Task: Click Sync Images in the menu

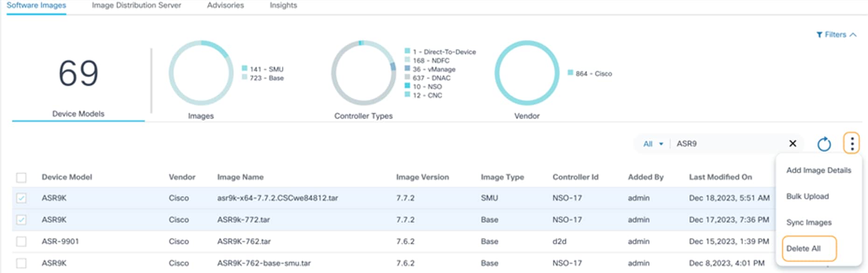Action: coord(809,223)
